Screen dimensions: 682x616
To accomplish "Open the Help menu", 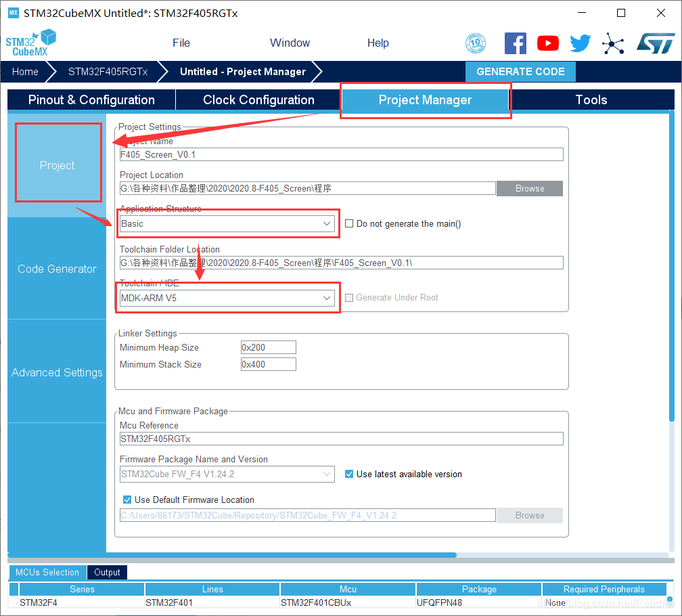I will click(378, 43).
